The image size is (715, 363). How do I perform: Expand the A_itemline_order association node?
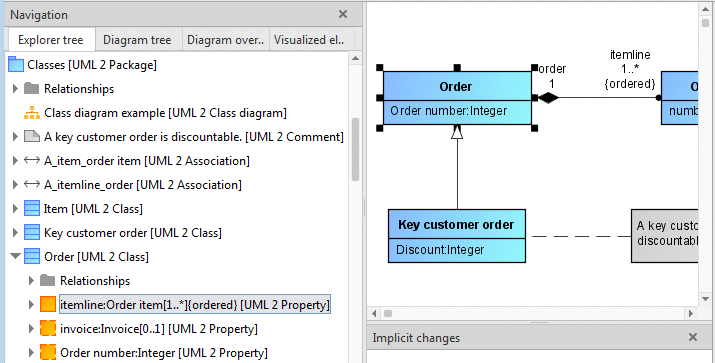pos(15,185)
